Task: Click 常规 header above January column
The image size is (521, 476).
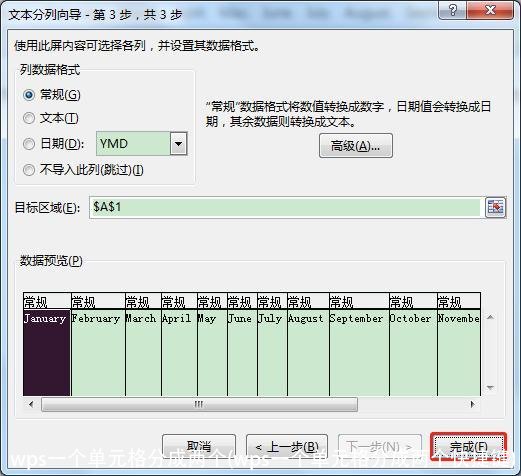Action: [47, 302]
